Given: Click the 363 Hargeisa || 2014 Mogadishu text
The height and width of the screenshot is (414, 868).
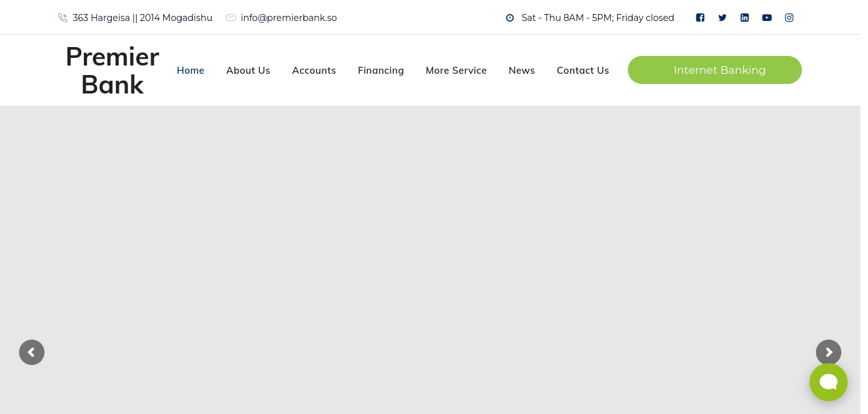Looking at the screenshot, I should point(142,18).
